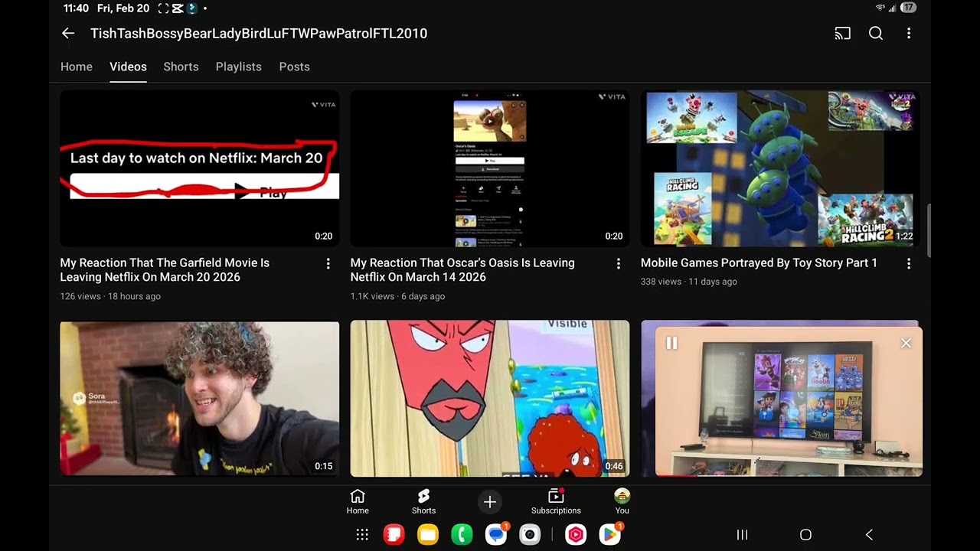Viewport: 980px width, 551px height.
Task: Open the Playlists tab
Action: [238, 67]
